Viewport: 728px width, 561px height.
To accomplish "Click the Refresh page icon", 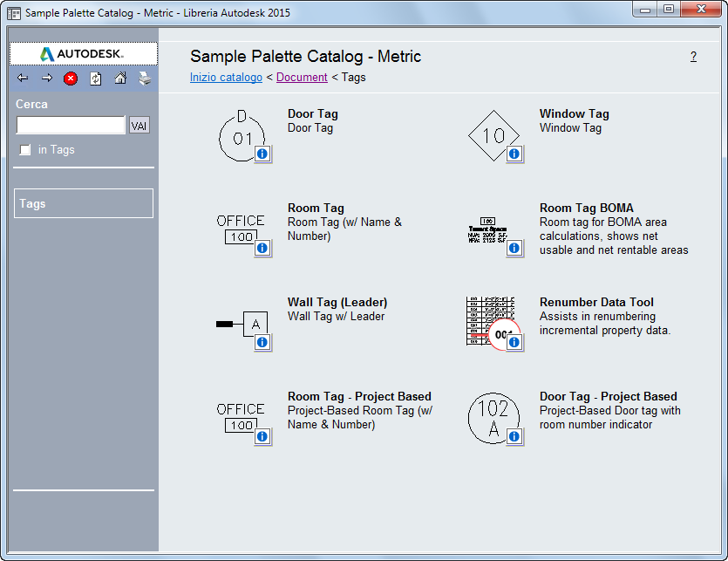I will click(x=96, y=79).
